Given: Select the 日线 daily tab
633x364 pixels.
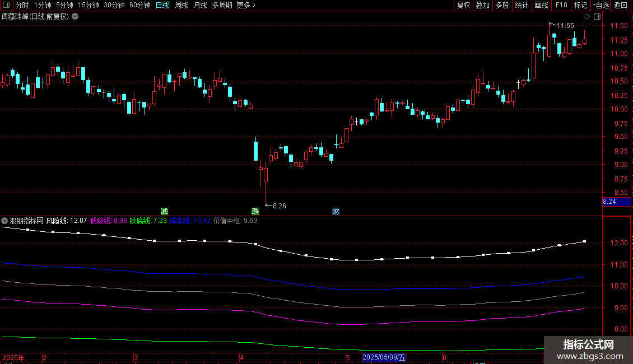Looking at the screenshot, I should (x=162, y=5).
